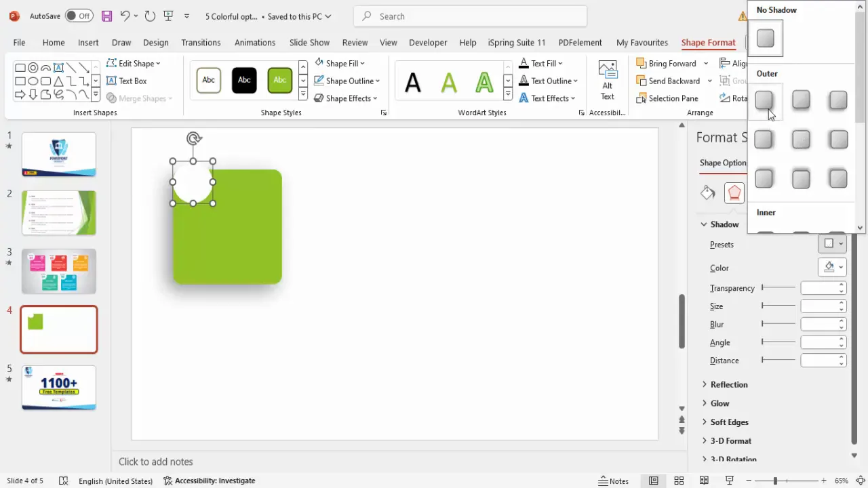Select slide 5 thumbnail
The height and width of the screenshot is (488, 868).
click(59, 388)
